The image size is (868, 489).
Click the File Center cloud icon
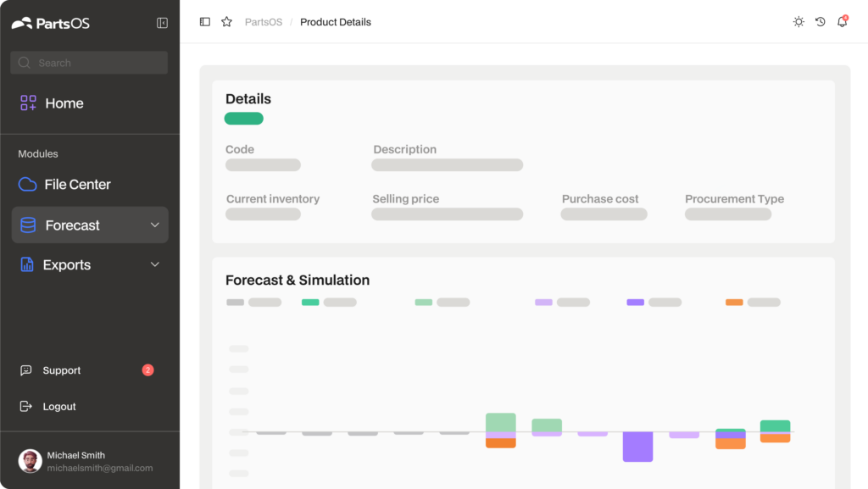coord(28,184)
